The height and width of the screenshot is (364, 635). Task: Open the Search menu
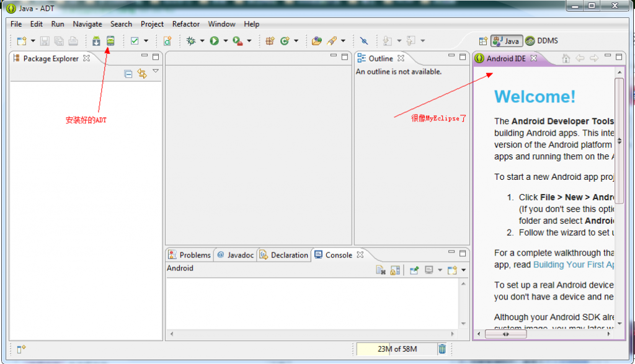(x=121, y=24)
